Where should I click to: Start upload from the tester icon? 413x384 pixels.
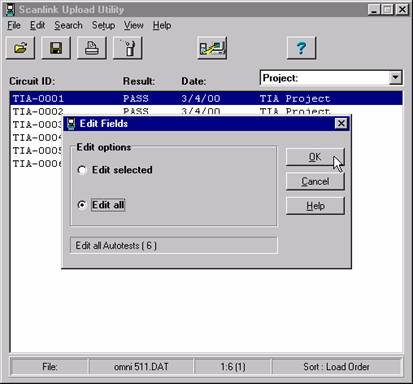pyautogui.click(x=212, y=48)
